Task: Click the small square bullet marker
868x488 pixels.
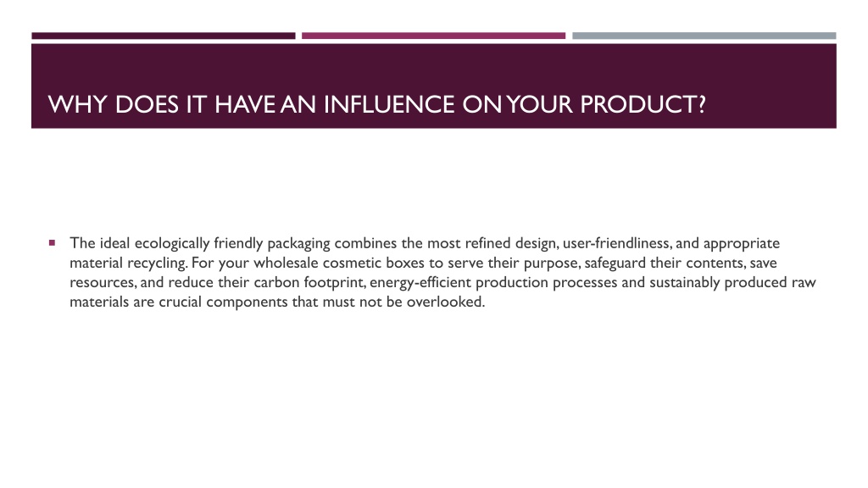Action: 52,243
